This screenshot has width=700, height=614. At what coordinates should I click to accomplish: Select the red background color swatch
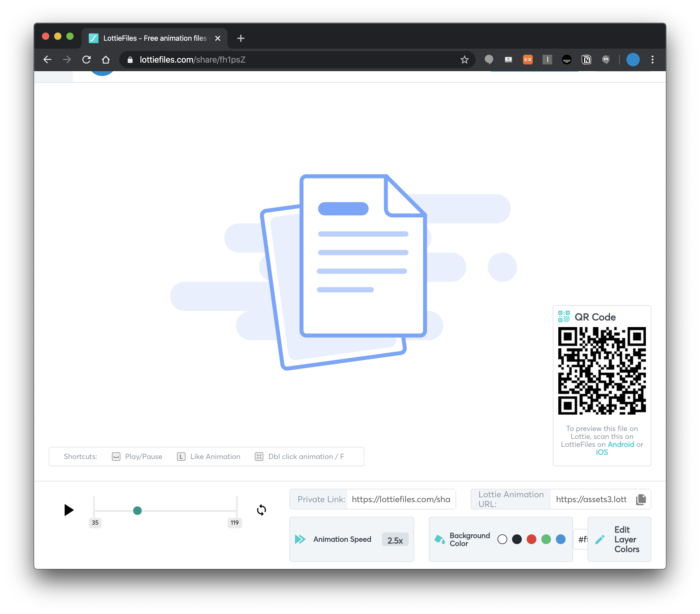pyautogui.click(x=532, y=540)
